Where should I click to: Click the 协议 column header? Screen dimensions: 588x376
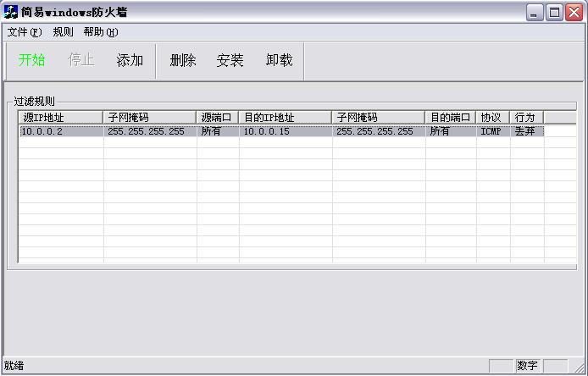pos(493,118)
